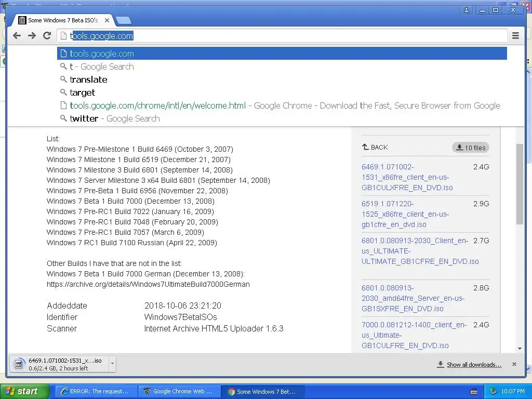Go back to the previous page
The width and height of the screenshot is (532, 399).
click(17, 36)
